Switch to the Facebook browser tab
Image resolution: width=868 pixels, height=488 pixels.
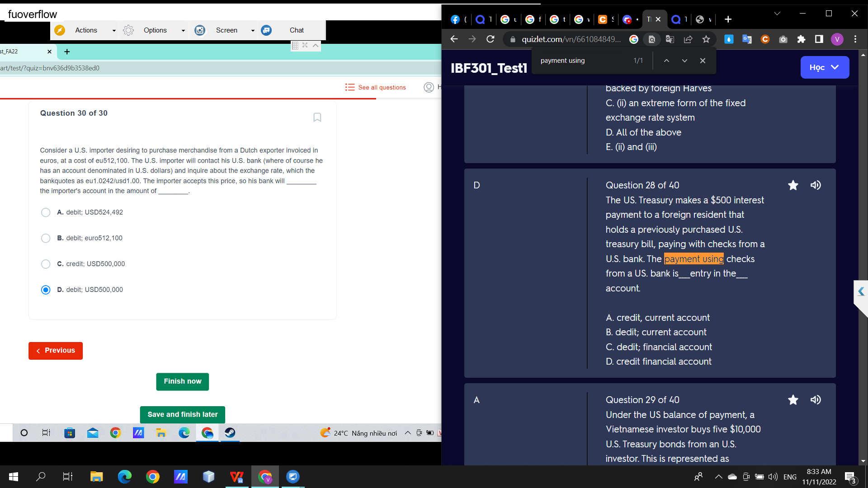click(455, 19)
